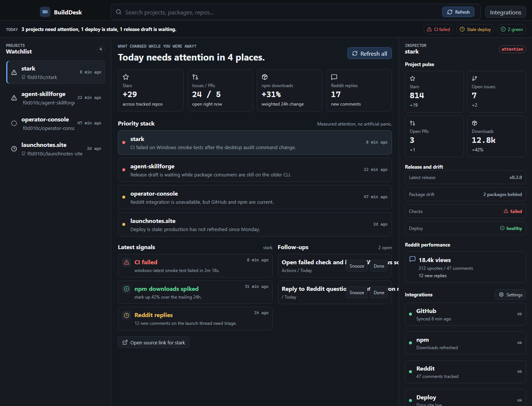532x406 pixels.
Task: Open the GitHub integration row
Action: coord(465,314)
